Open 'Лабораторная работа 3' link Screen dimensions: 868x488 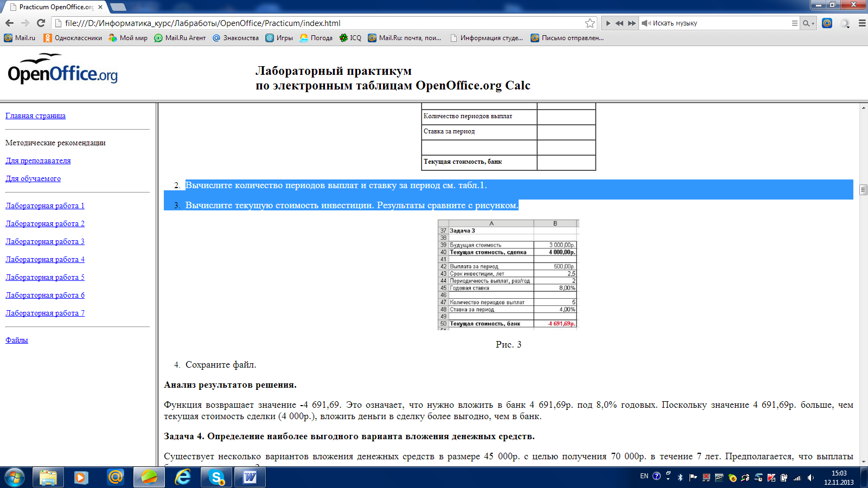point(45,242)
